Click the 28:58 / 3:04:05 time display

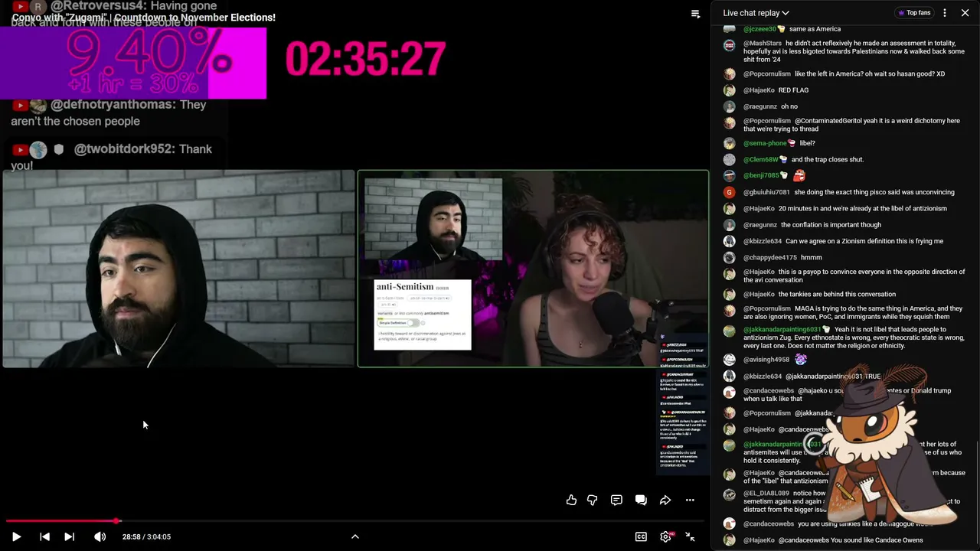[x=146, y=536]
